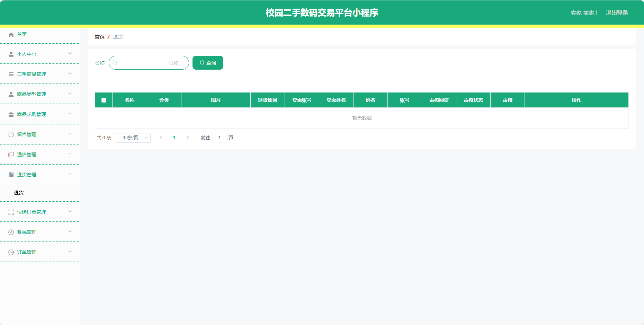The width and height of the screenshot is (644, 325).
Task: Click the 审核 column header
Action: [508, 100]
